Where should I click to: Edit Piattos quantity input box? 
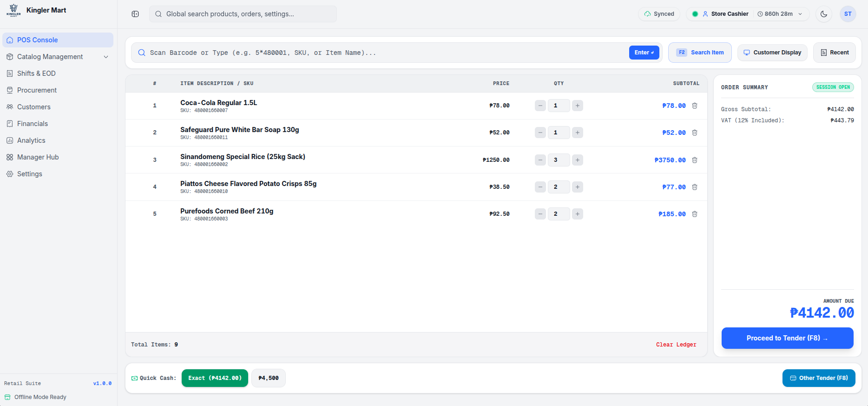pyautogui.click(x=559, y=187)
